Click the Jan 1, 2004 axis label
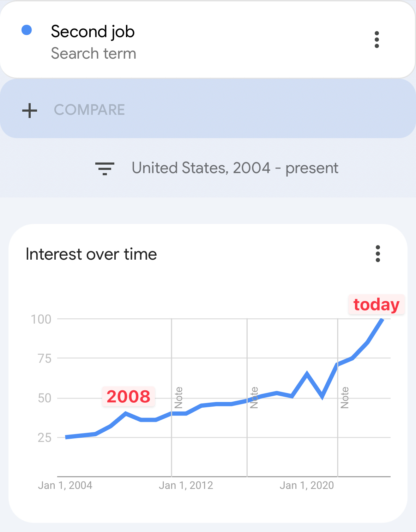The width and height of the screenshot is (416, 532). (x=65, y=485)
